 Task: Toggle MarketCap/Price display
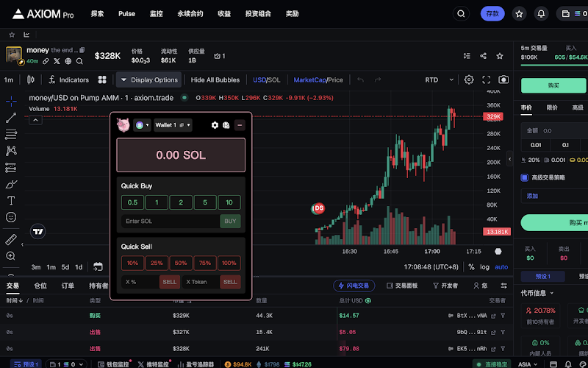318,80
